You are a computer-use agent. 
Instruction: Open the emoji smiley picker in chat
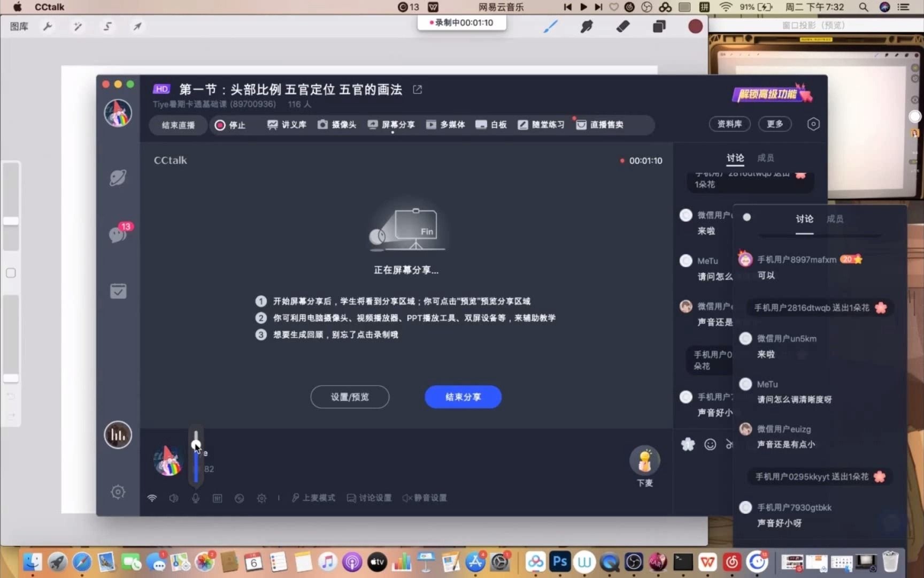click(x=710, y=444)
